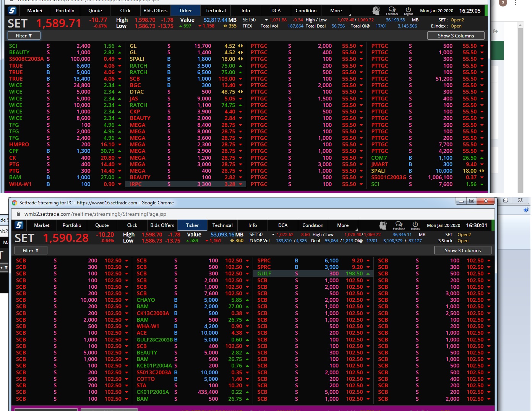Click the COM7 ticker in top window
Image resolution: width=532 pixels, height=411 pixels.
pos(379,158)
